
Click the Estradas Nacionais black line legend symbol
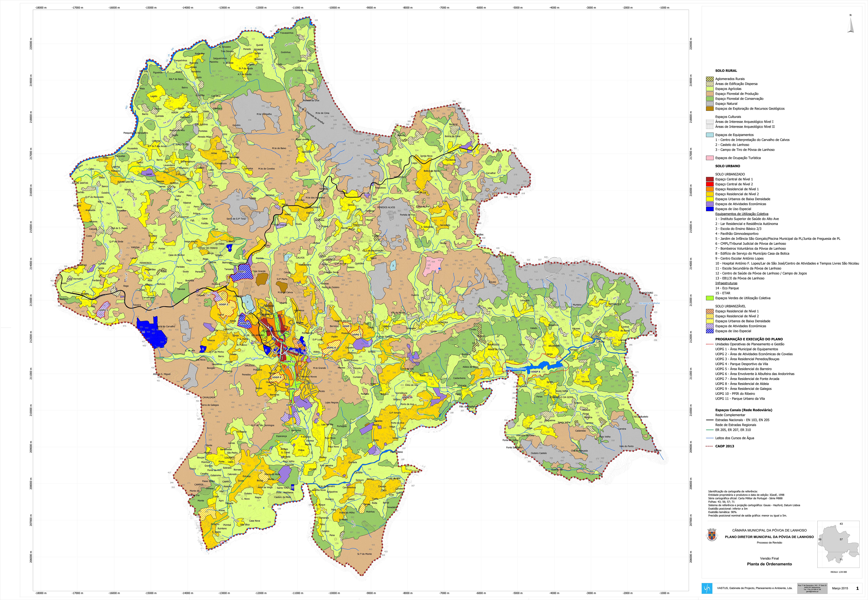[x=710, y=420]
